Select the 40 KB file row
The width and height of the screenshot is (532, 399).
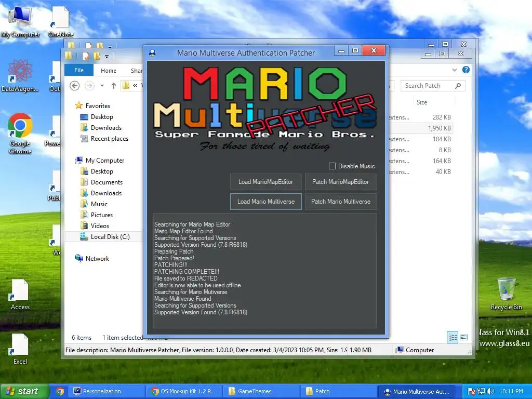click(x=420, y=172)
